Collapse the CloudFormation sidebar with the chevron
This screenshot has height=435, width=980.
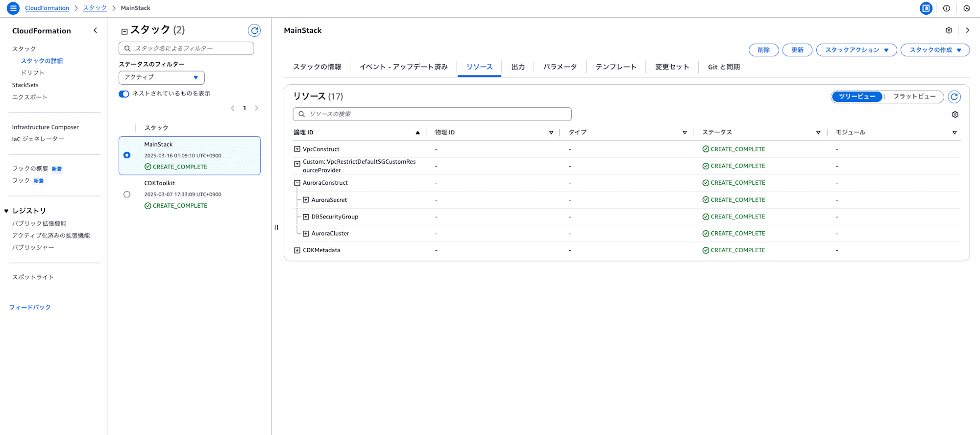95,30
